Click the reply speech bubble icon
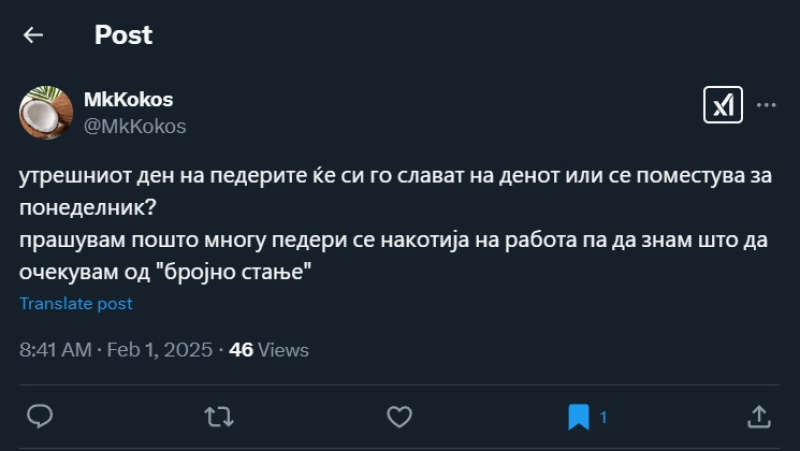 [39, 415]
